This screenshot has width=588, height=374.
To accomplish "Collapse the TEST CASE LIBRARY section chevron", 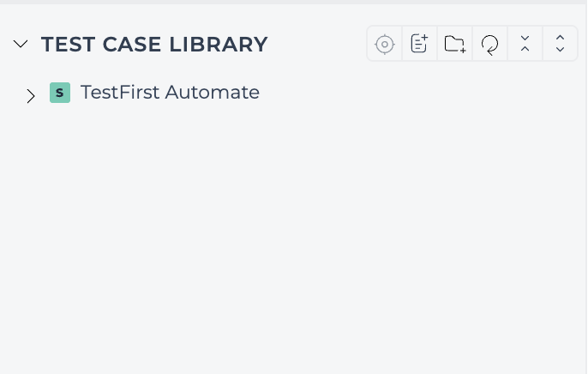I will pyautogui.click(x=21, y=45).
